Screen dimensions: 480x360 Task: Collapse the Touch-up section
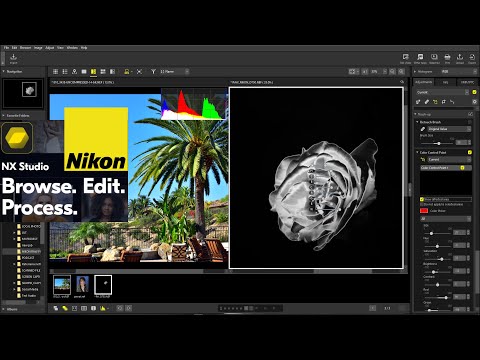pos(416,114)
